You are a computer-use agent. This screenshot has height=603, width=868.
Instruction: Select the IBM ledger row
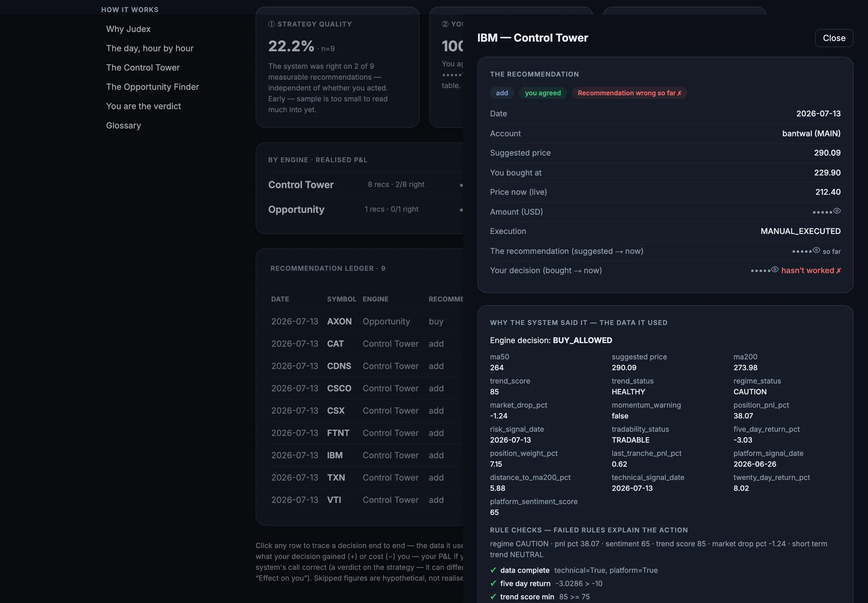(367, 455)
